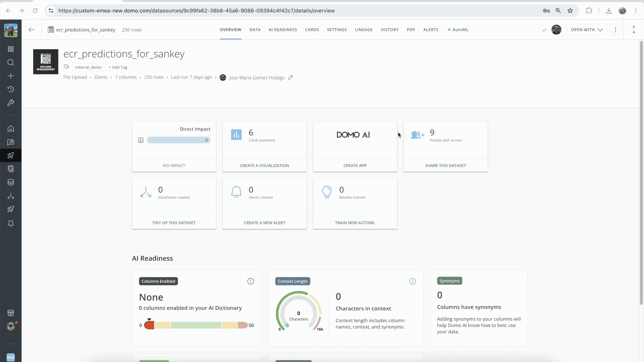Click the dataflow icon in sidebar
Viewport: 644px width, 362px height.
pos(11,196)
